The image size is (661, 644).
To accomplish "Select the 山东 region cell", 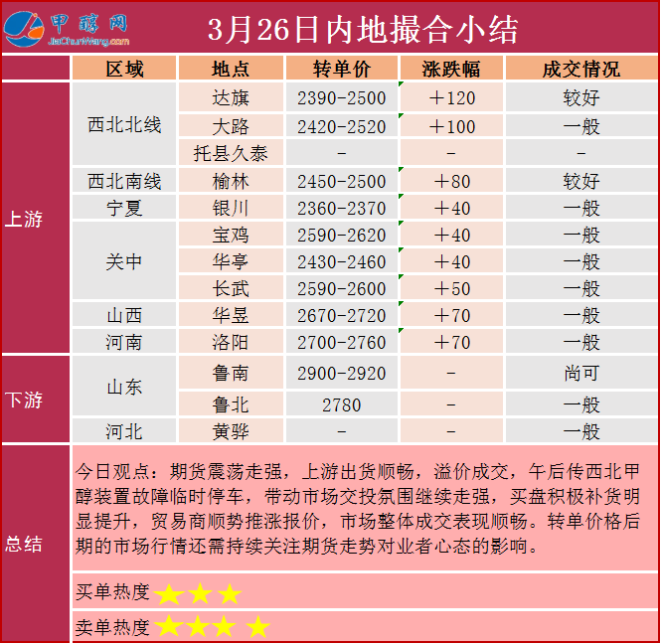I will click(x=124, y=387).
